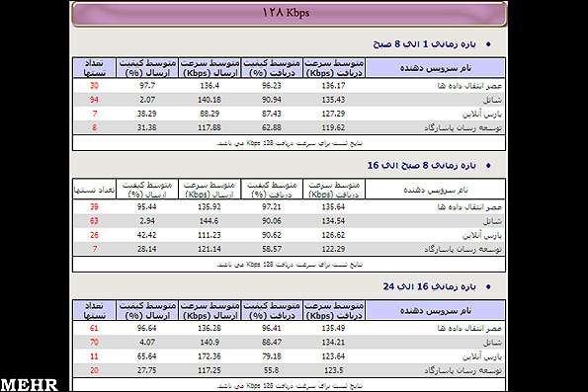The image size is (588, 392).
Task: Click the value 121.14
Action: pos(210,249)
